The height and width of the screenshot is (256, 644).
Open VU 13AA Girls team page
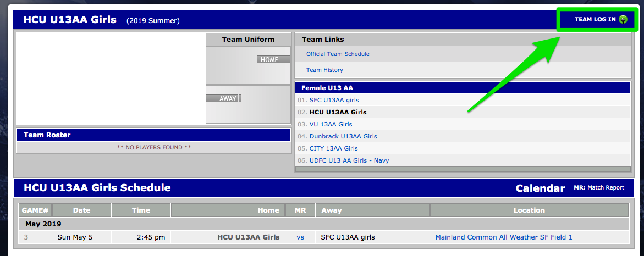(x=331, y=124)
